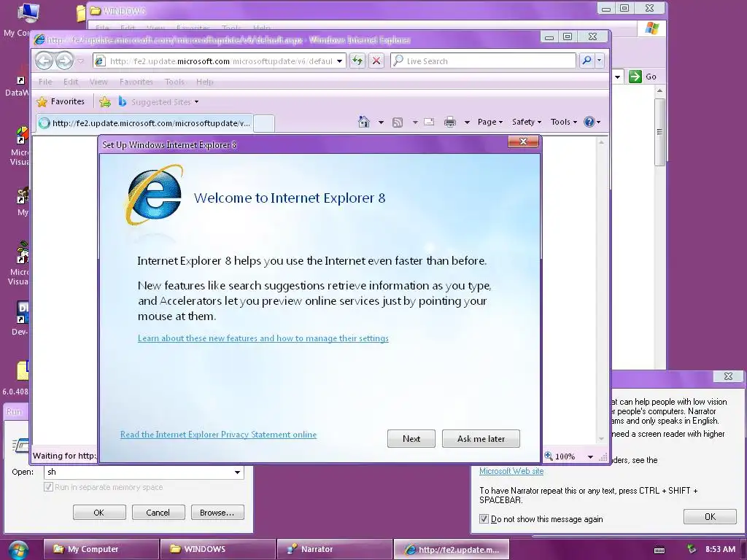Click the 'Ask me later' button
Image resolution: width=747 pixels, height=560 pixels.
click(481, 438)
